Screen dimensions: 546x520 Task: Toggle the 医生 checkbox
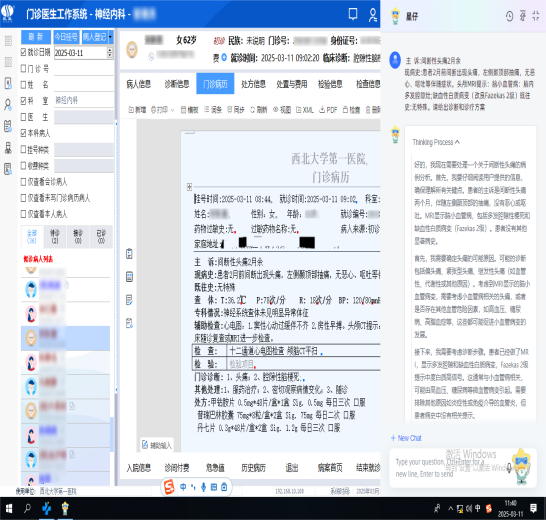click(23, 117)
